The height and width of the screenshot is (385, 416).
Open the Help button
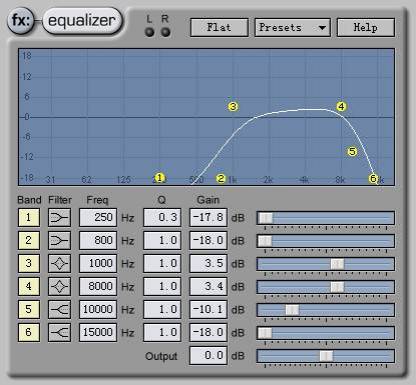coord(366,27)
